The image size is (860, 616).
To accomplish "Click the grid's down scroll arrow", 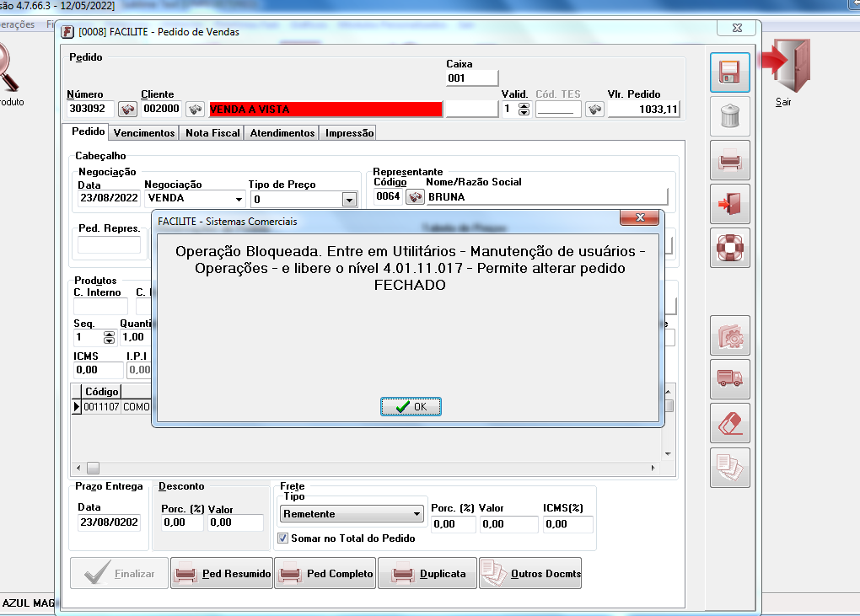I will click(668, 453).
